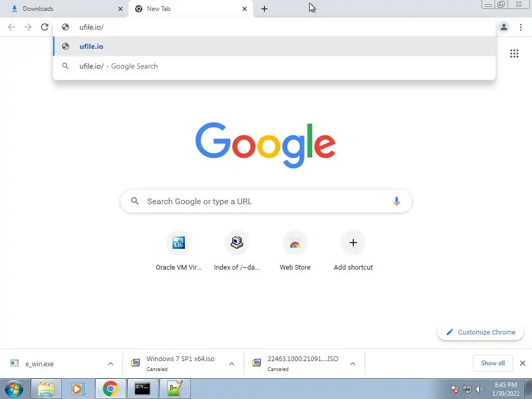This screenshot has height=399, width=532.
Task: Open the Chrome three-dot menu
Action: click(521, 27)
